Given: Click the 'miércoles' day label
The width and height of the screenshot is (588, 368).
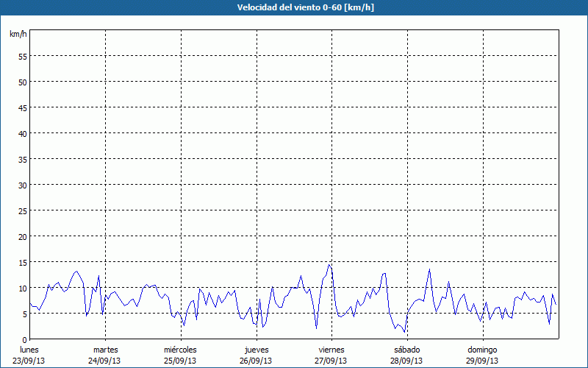Looking at the screenshot, I should point(180,350).
